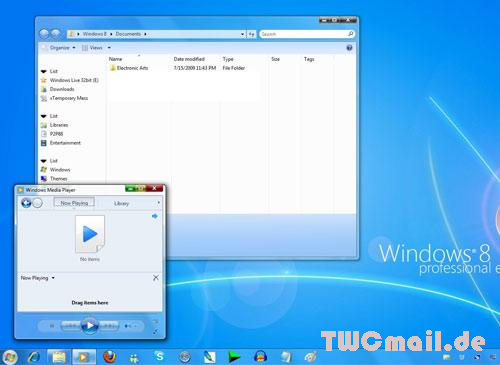
Task: Click the Windows Start orb
Action: coord(9,357)
